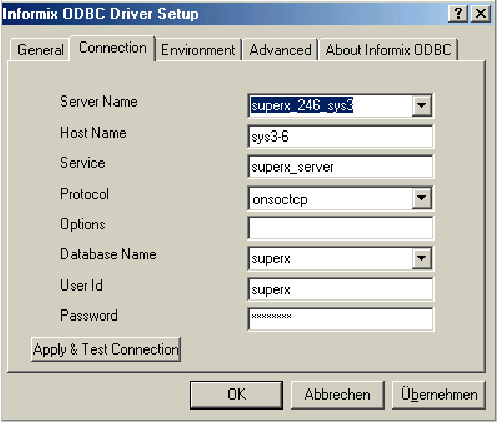Click the help question mark icon
The height and width of the screenshot is (422, 497).
click(x=458, y=14)
